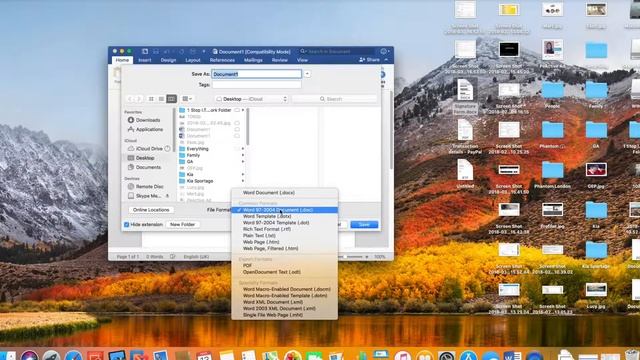Expand the 1 Stop I.T...ork Folder arrow
This screenshot has height=360, width=640.
point(243,110)
